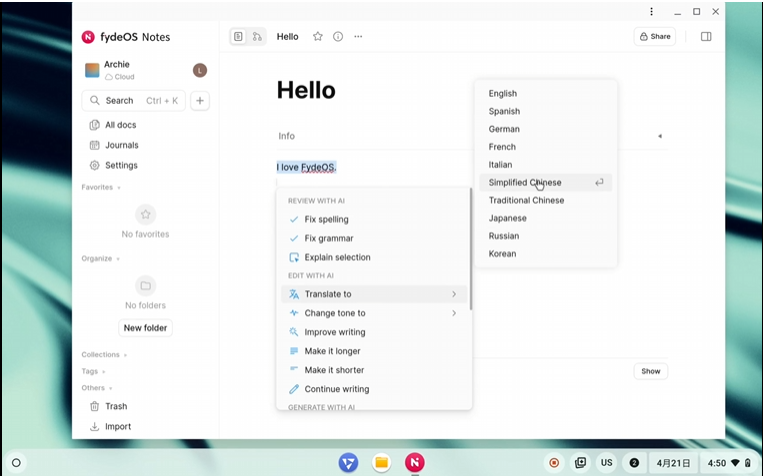The width and height of the screenshot is (763, 476).
Task: Translate to Japanese
Action: coord(545,218)
